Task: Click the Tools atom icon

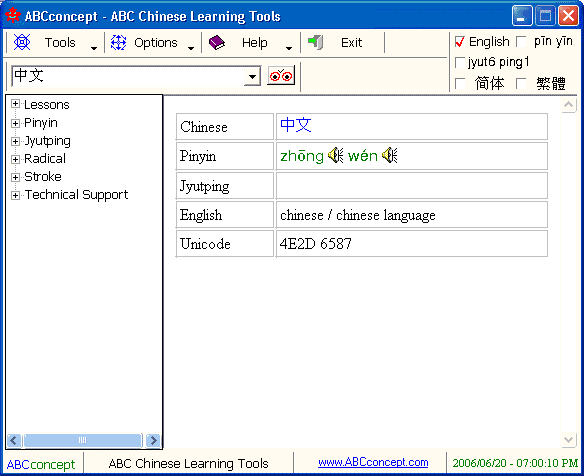Action: 22,42
